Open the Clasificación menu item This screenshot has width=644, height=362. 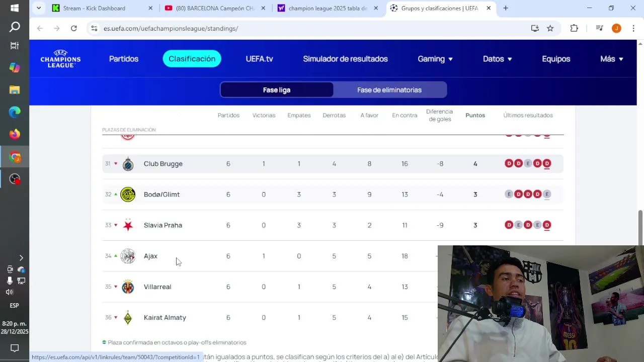192,59
